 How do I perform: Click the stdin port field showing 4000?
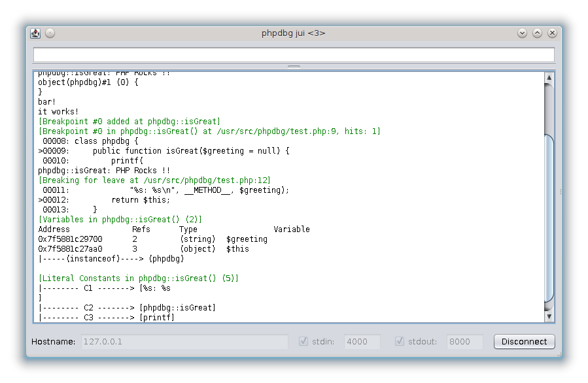tap(362, 341)
